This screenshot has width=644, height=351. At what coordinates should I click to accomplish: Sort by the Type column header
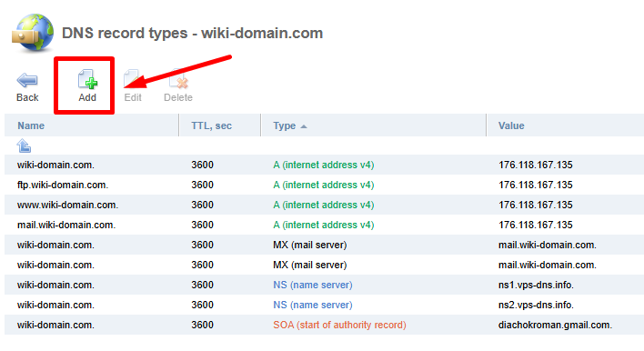pos(284,125)
